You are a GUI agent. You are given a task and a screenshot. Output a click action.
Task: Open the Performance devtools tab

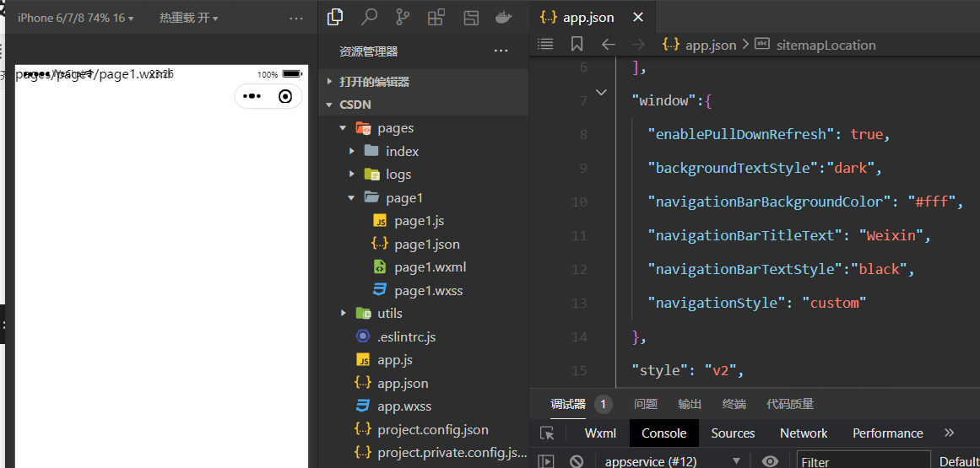(x=887, y=433)
